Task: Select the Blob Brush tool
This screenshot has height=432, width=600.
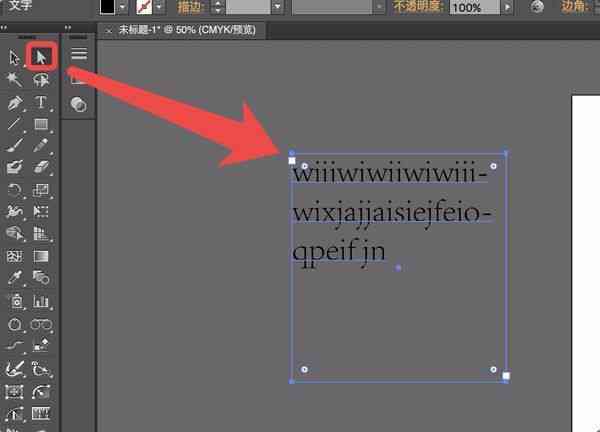Action: [x=15, y=168]
